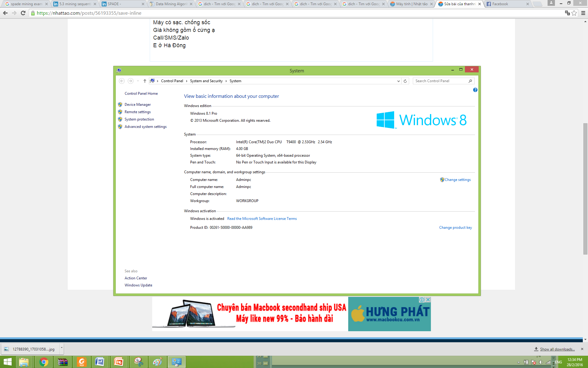
Task: Open the network signal tray icon
Action: (548, 362)
